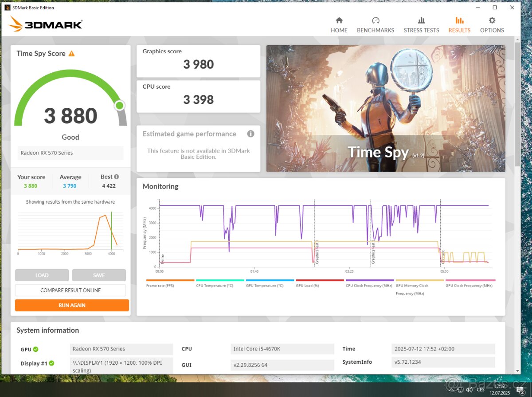Open the OPTIONS gear section
Screen dimensions: 532x397
492,25
